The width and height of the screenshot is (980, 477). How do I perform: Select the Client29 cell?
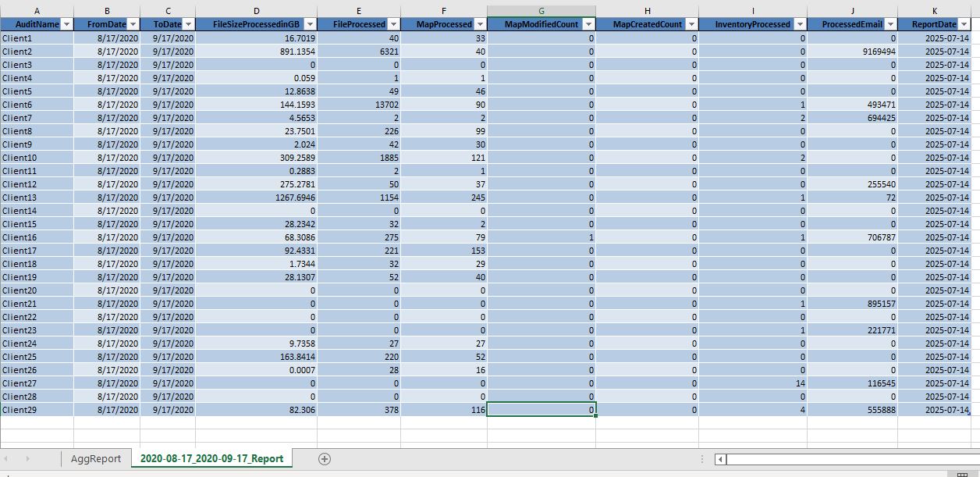tap(37, 410)
